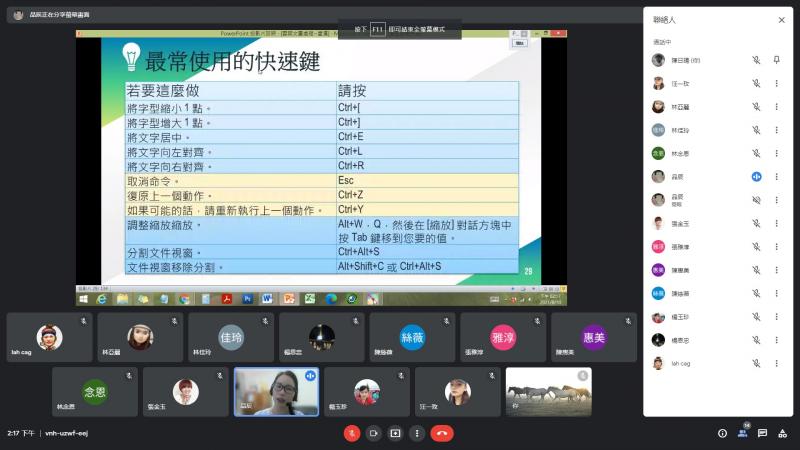Click the lah cag name in the contact list

tap(681, 364)
